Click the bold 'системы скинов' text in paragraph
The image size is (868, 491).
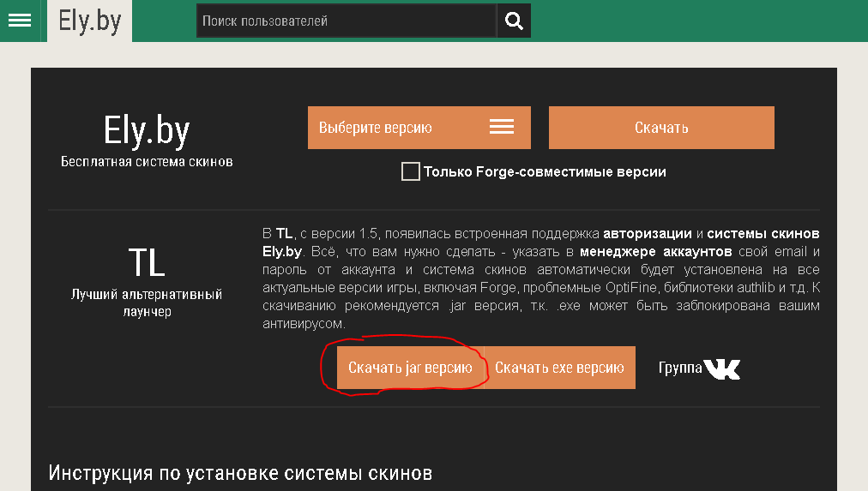763,234
